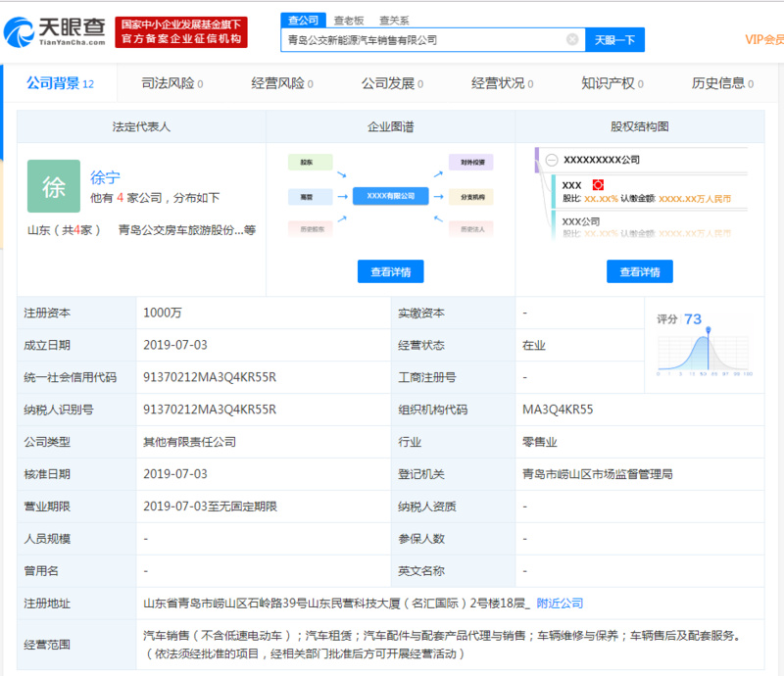
Task: Open the 经营状况 tab
Action: pyautogui.click(x=502, y=83)
